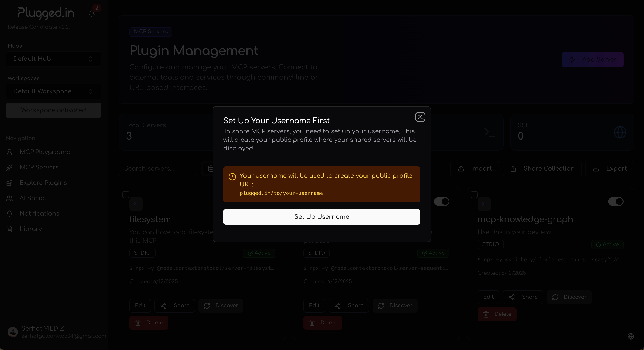Click the mcp-knowledge-graph server title

click(x=525, y=219)
